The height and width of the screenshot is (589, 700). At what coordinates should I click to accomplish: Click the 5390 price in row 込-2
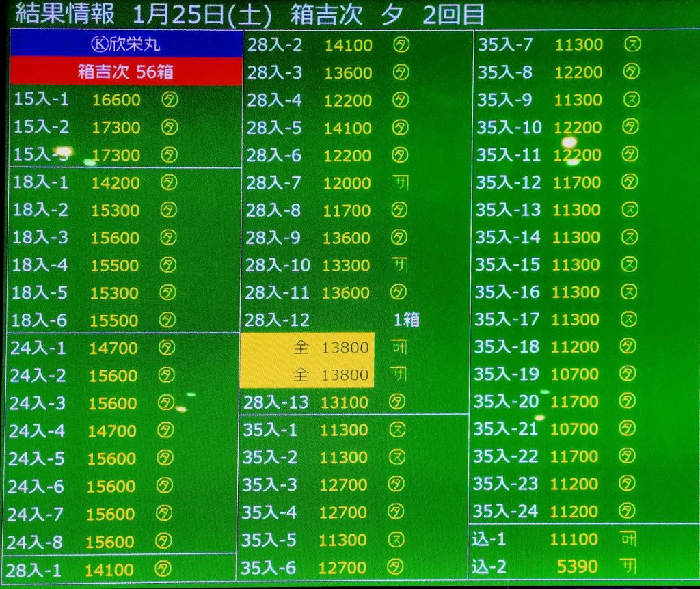(x=577, y=566)
